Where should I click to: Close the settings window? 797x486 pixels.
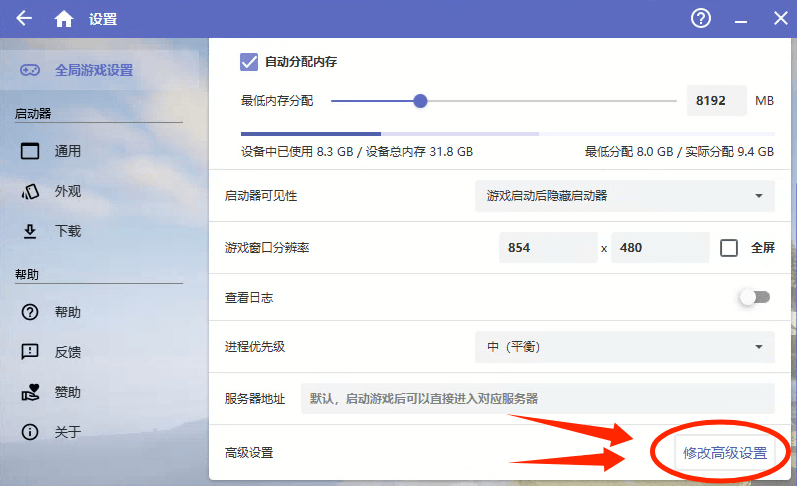(x=781, y=19)
